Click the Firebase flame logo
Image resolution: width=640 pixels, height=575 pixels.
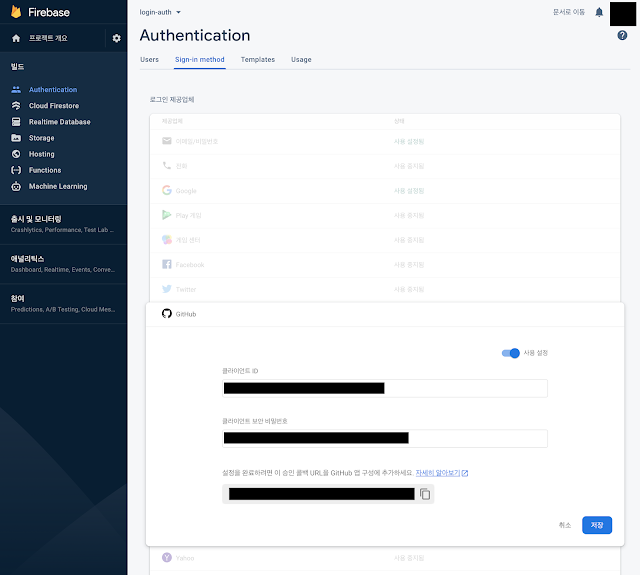[16, 12]
